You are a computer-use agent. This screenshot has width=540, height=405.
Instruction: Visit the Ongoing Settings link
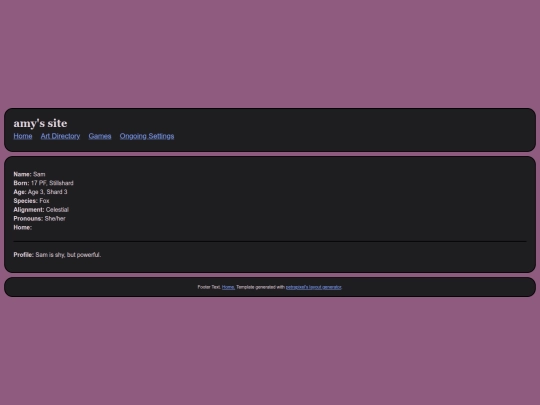pos(147,136)
